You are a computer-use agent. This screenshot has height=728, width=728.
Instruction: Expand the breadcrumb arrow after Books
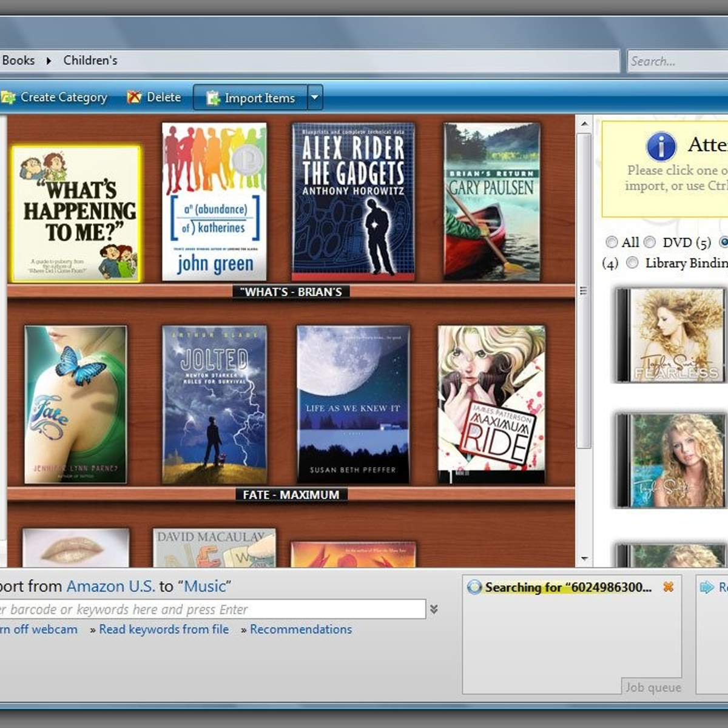[49, 61]
